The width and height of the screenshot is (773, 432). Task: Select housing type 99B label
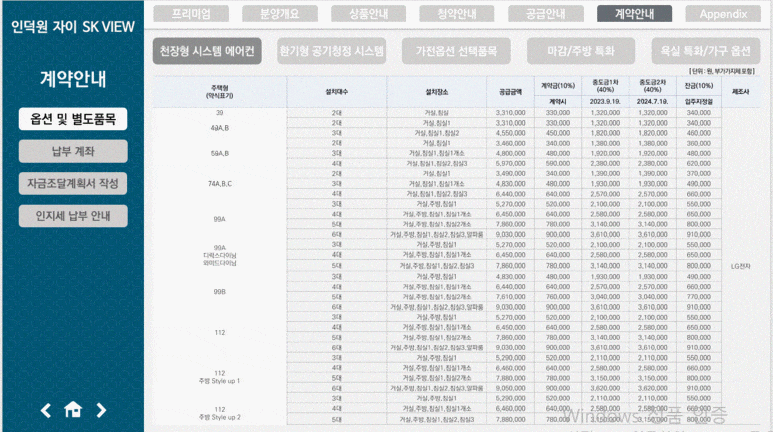click(x=219, y=292)
